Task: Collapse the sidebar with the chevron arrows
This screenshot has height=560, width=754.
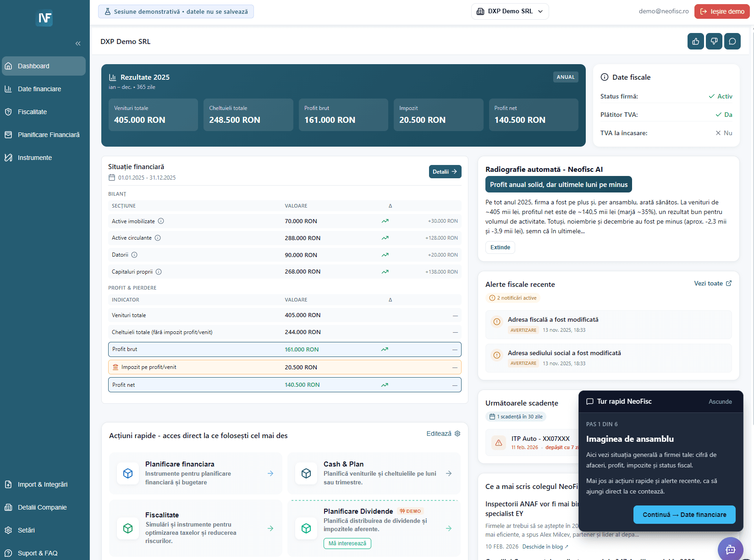Action: click(x=77, y=43)
